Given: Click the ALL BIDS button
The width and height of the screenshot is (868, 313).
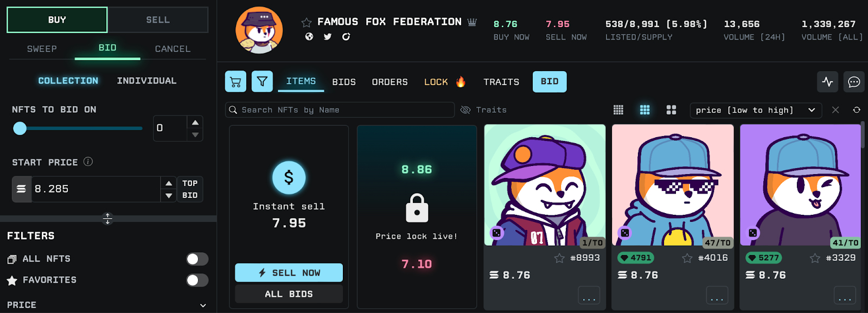Looking at the screenshot, I should [289, 294].
